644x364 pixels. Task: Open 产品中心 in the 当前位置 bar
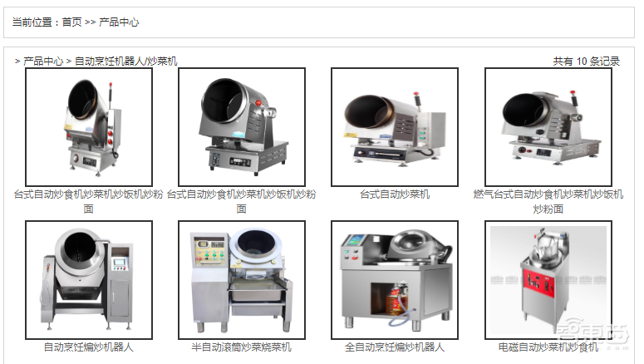tap(119, 22)
